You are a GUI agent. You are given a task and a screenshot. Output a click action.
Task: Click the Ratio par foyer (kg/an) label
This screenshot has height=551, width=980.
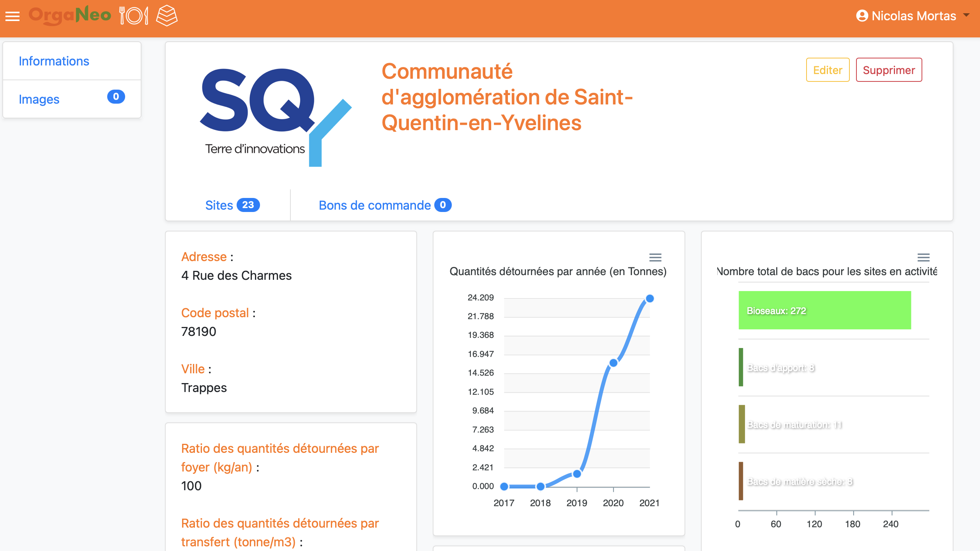tap(280, 458)
